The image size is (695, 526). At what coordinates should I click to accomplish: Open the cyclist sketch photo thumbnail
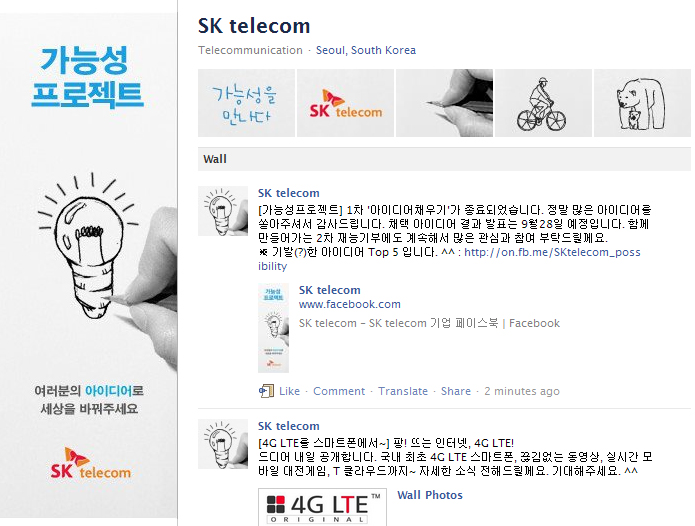click(543, 103)
